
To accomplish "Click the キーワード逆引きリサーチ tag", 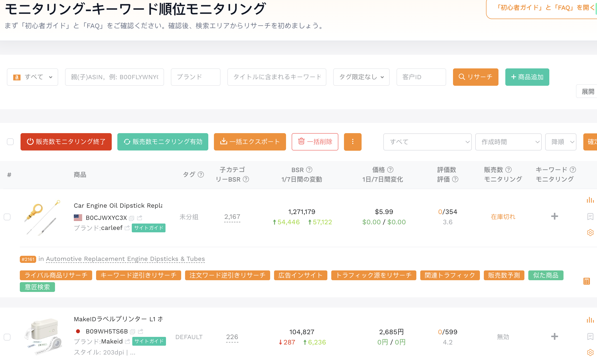I will click(138, 275).
